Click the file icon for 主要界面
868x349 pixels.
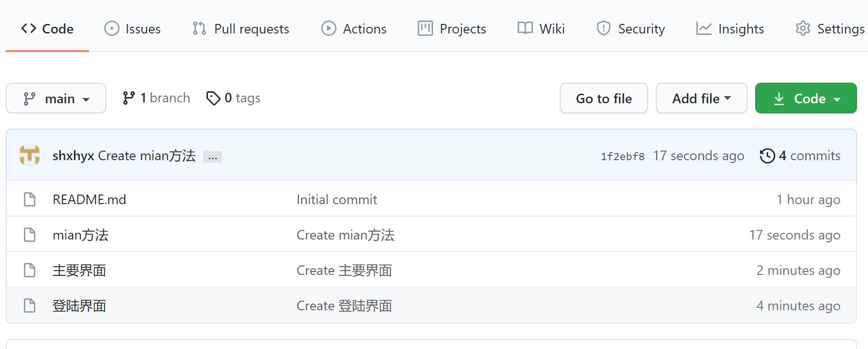point(30,270)
